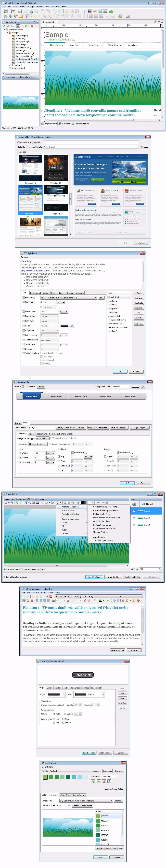
Task: Click the color picker eyedropper beside text color
Action: [72, 326]
